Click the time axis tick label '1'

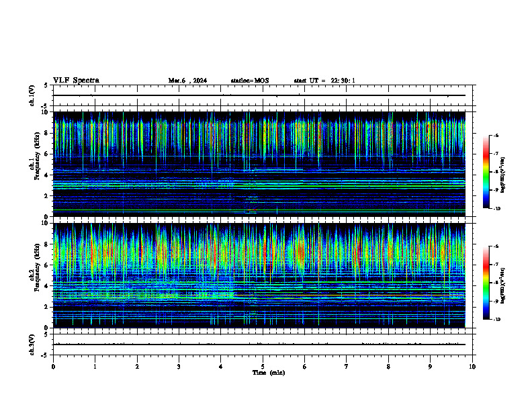95,367
